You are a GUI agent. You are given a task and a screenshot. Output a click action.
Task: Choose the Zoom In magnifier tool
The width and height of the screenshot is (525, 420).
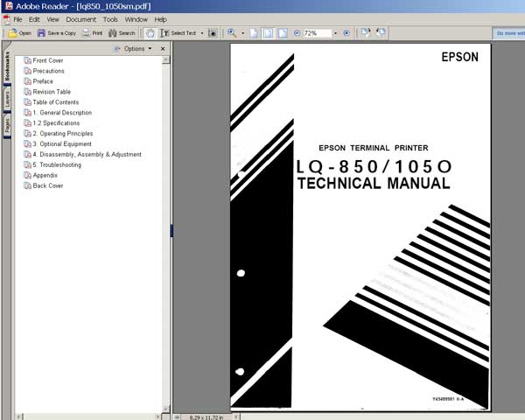coord(232,33)
